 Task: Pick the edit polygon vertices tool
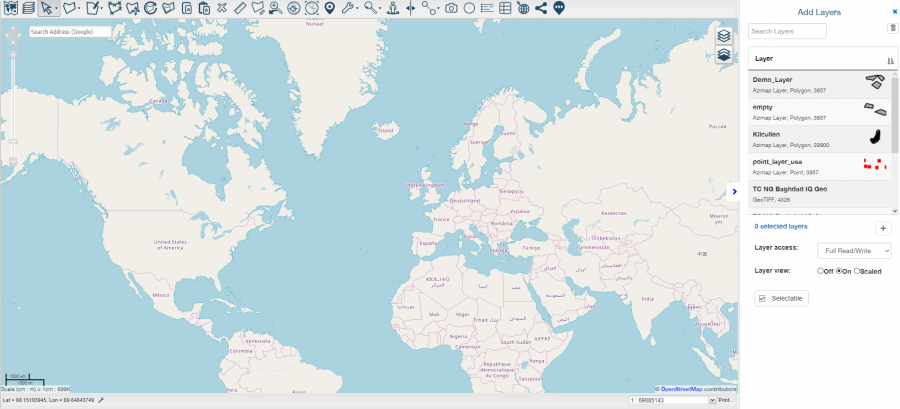click(114, 8)
